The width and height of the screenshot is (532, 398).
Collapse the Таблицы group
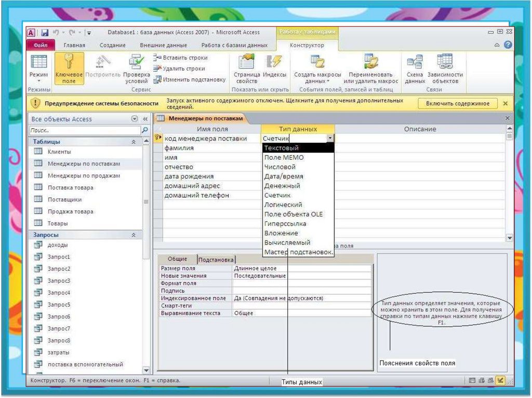click(x=134, y=142)
